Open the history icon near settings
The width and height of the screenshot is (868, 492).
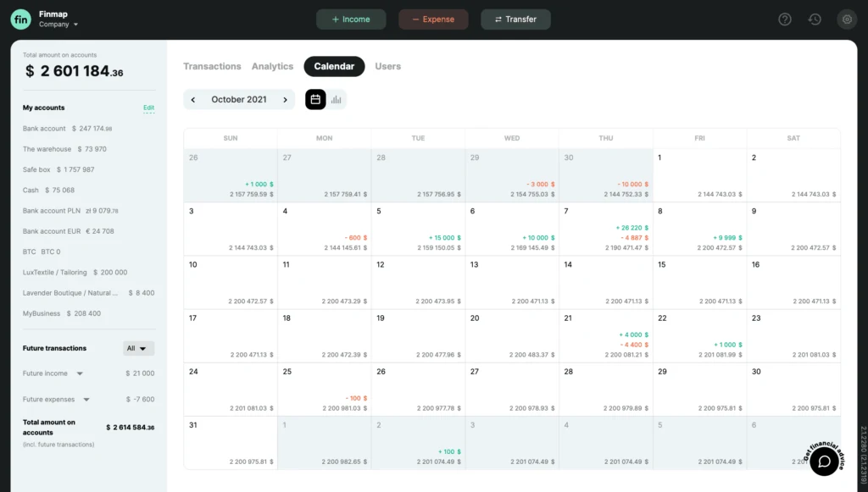pos(815,19)
